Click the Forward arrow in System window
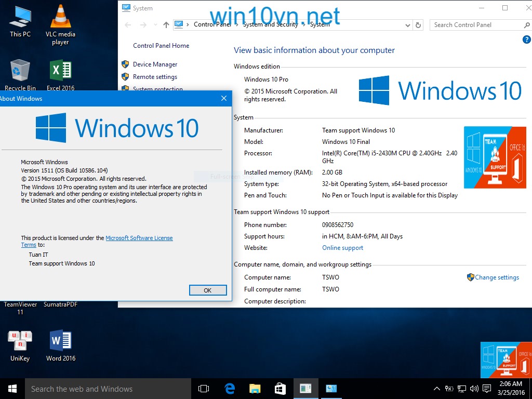532x399 pixels. (x=143, y=25)
